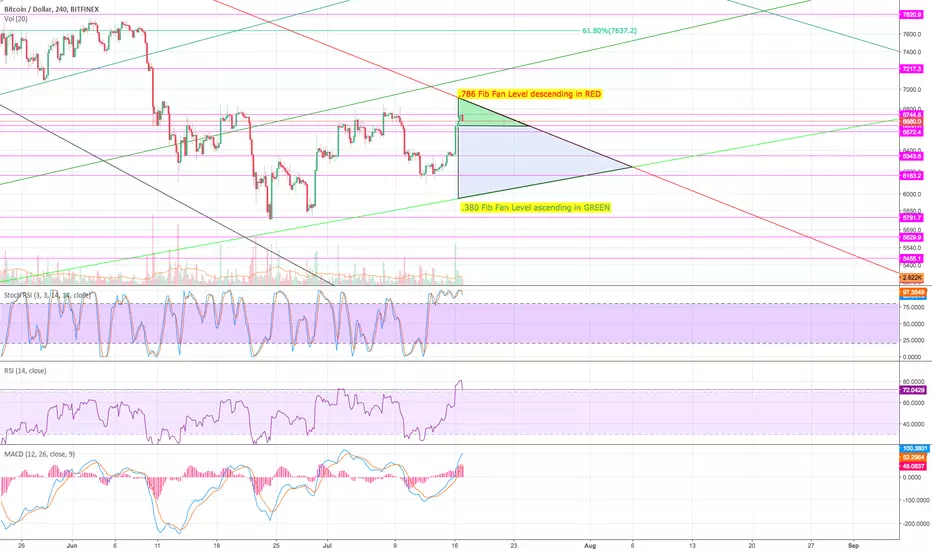Click date 27 on the time axis

coord(811,545)
